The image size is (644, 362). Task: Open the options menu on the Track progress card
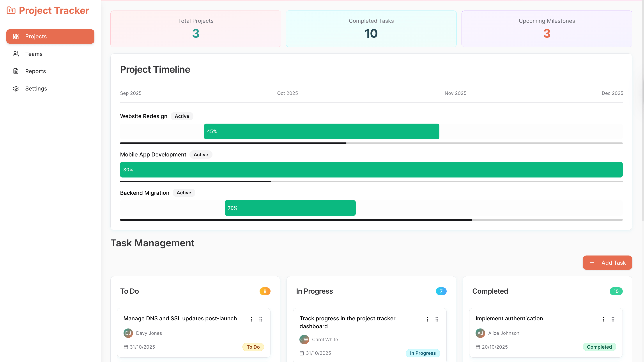pos(427,319)
